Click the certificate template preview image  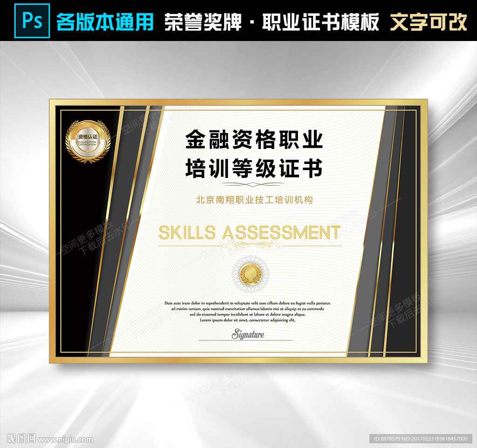(x=238, y=231)
